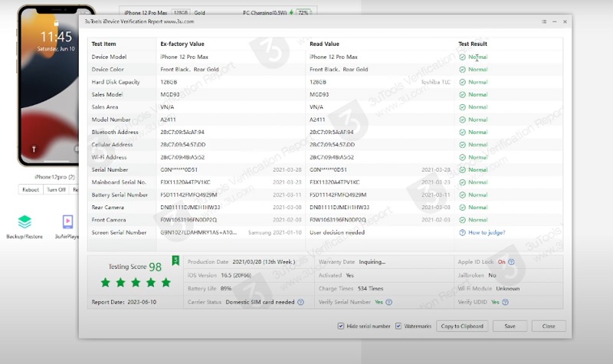Screen dimensions: 613x364
Task: Click the Wi-Fi Module Unknown value
Action: (x=508, y=289)
